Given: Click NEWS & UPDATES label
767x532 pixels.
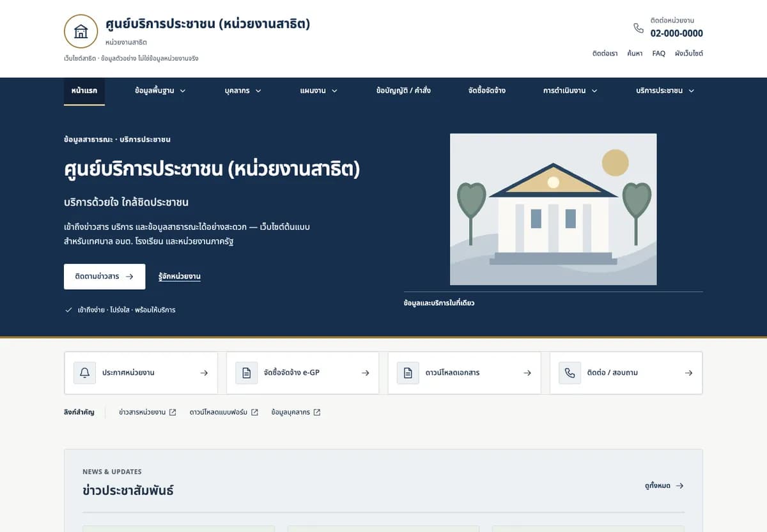Looking at the screenshot, I should (112, 472).
